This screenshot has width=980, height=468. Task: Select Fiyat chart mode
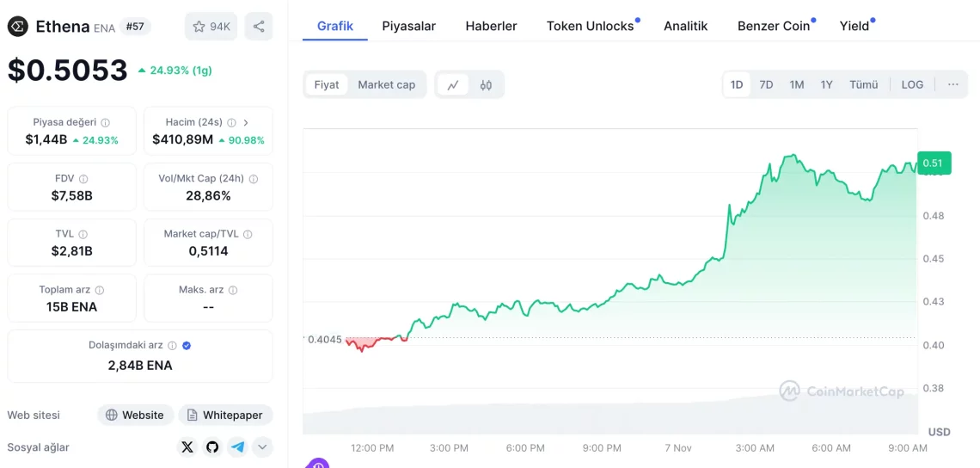pyautogui.click(x=327, y=84)
